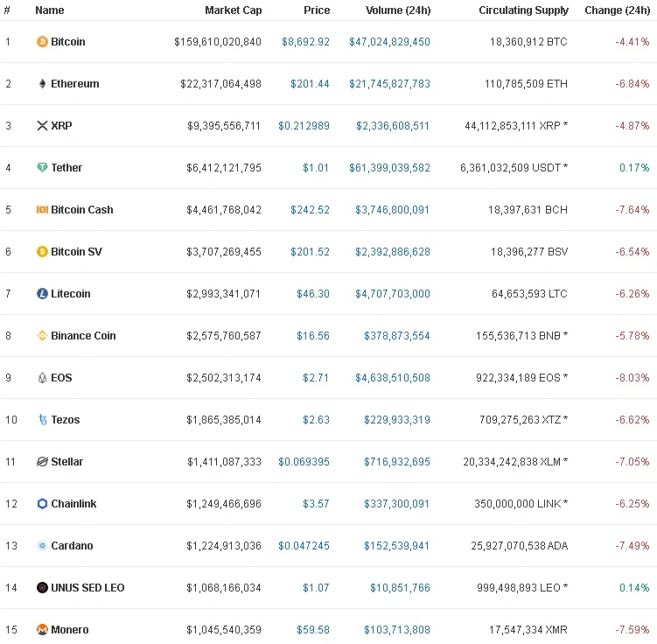Open Tether volume link $61,399,039,582
This screenshot has width=657, height=644.
[x=389, y=168]
